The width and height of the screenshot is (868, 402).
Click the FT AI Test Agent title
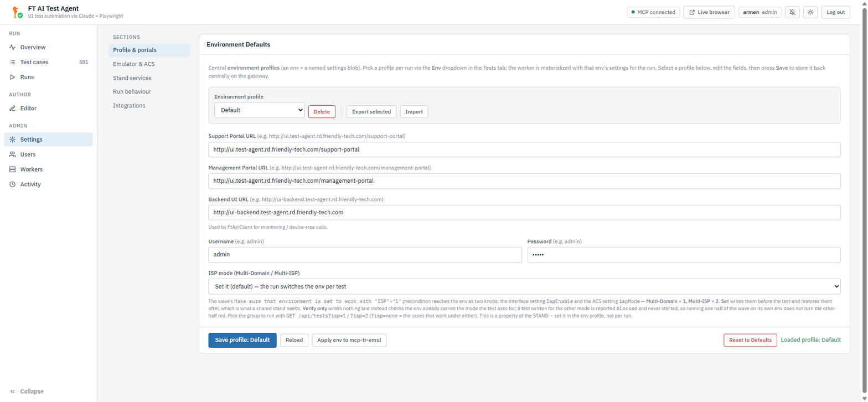[x=53, y=8]
